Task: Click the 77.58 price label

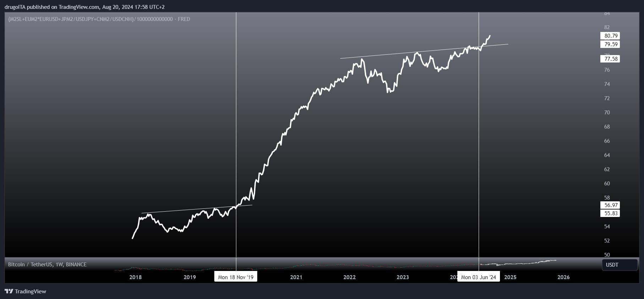Action: click(611, 59)
